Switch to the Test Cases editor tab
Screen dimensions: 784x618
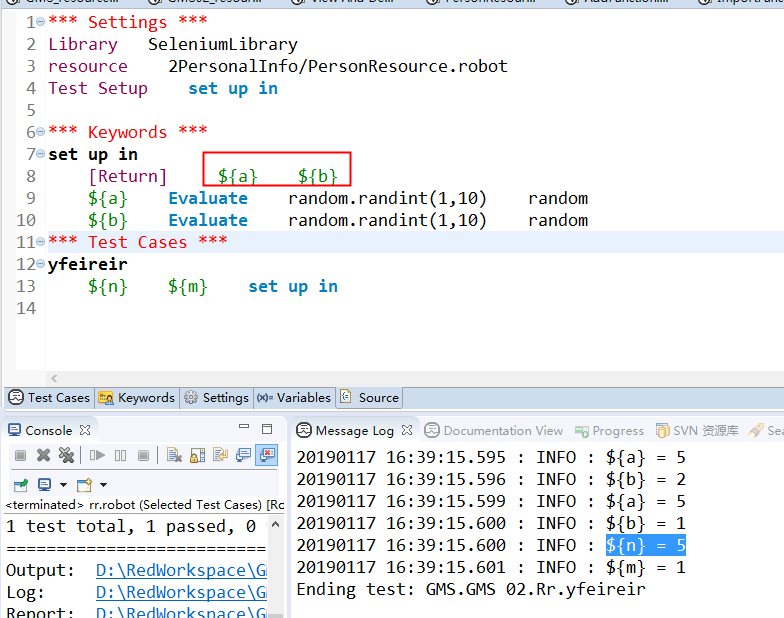pyautogui.click(x=49, y=398)
